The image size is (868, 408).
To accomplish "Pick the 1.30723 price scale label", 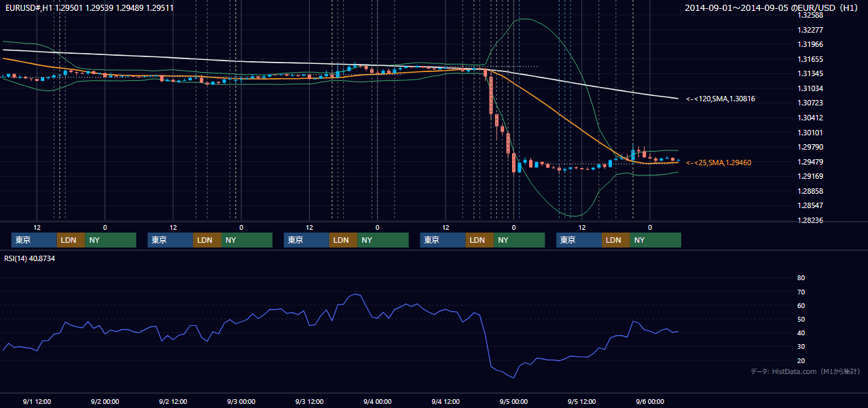I will [x=810, y=103].
